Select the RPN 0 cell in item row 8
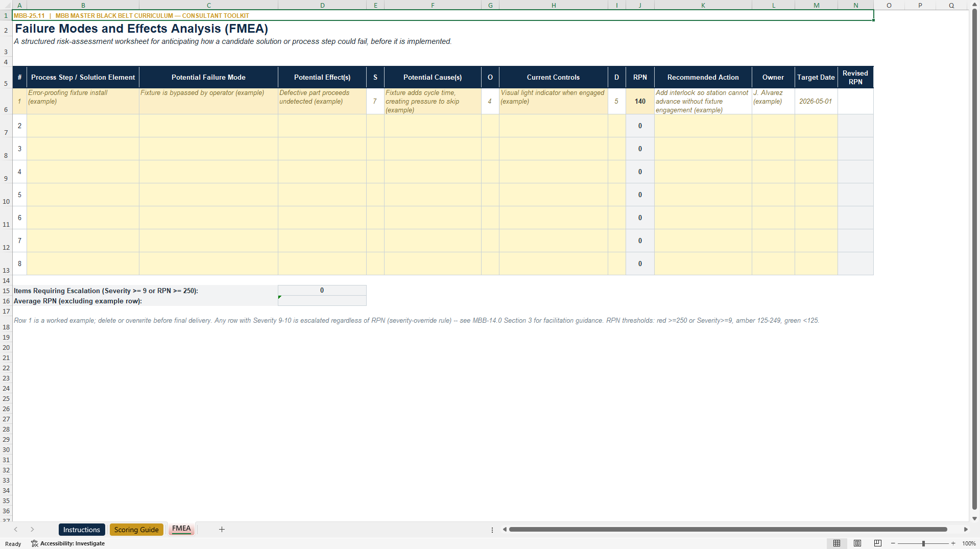 640,264
